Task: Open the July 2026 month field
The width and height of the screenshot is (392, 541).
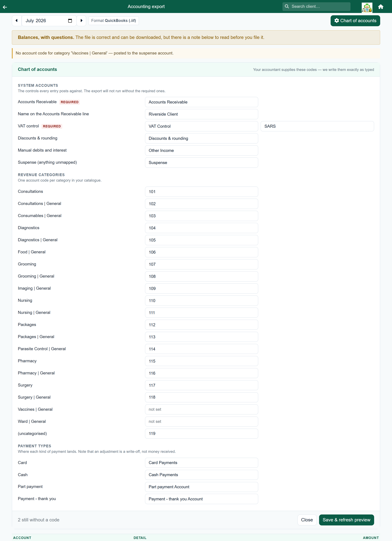Action: click(49, 21)
